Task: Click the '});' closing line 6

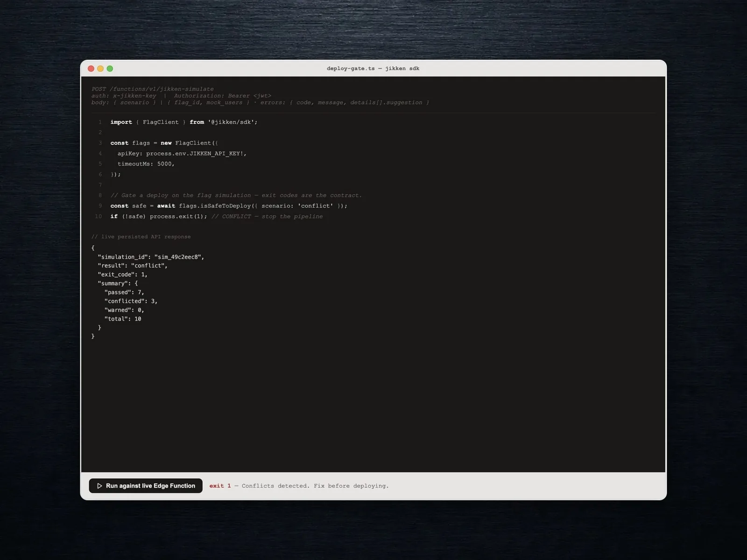Action: [x=115, y=175]
